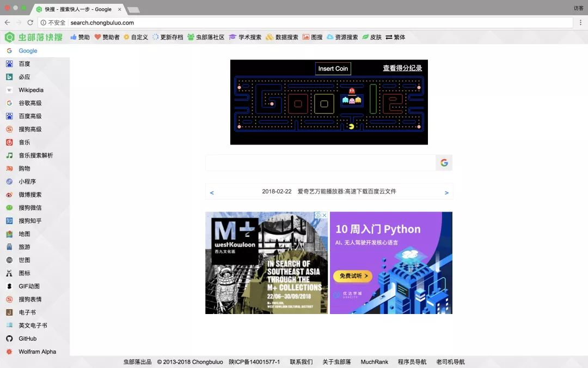
Task: Open 虫部落社区 community menu item
Action: [x=206, y=37]
